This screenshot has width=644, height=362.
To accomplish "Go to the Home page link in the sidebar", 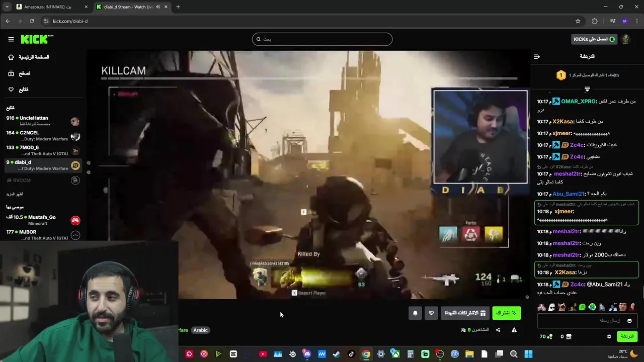I will click(x=29, y=57).
